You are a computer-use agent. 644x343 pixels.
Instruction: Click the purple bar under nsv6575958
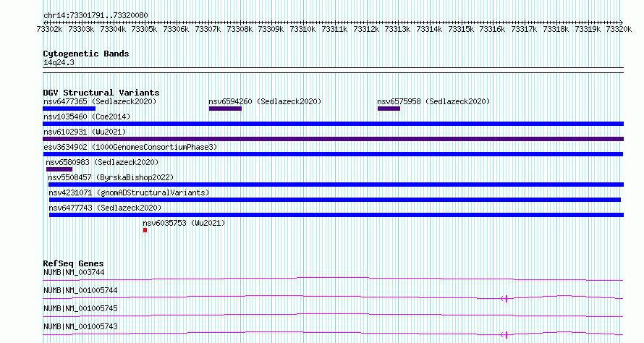pos(389,109)
